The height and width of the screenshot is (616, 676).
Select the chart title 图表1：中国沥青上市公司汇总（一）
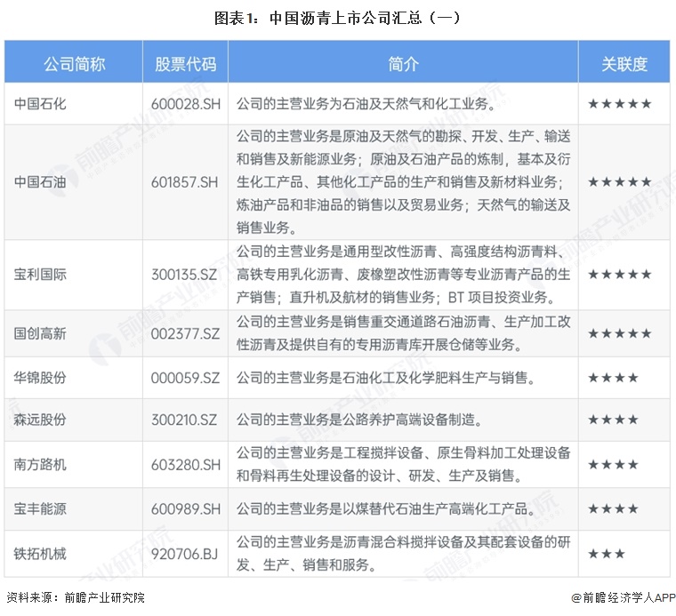tap(337, 18)
